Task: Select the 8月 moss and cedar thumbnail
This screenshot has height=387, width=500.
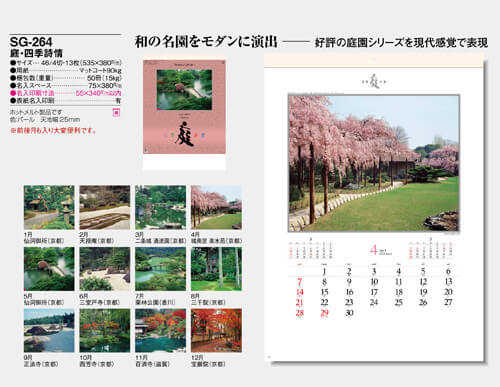Action: point(216,269)
